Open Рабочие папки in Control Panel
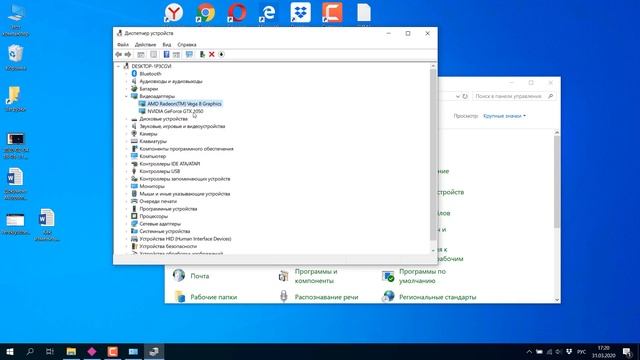This screenshot has height=360, width=640. pos(213,297)
